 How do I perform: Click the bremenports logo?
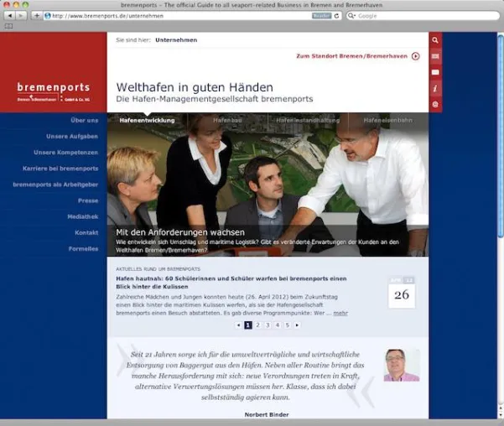54,92
